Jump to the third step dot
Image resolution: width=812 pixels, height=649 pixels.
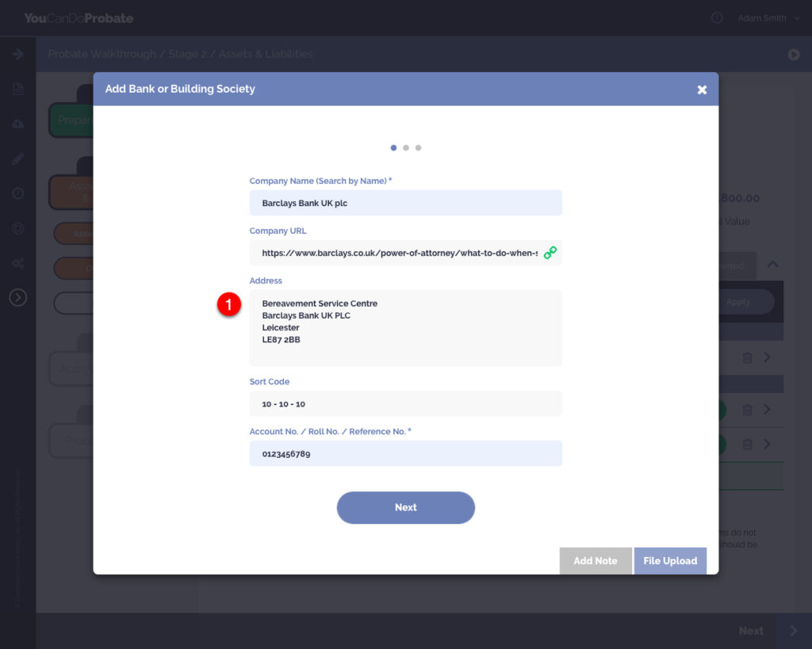(418, 147)
